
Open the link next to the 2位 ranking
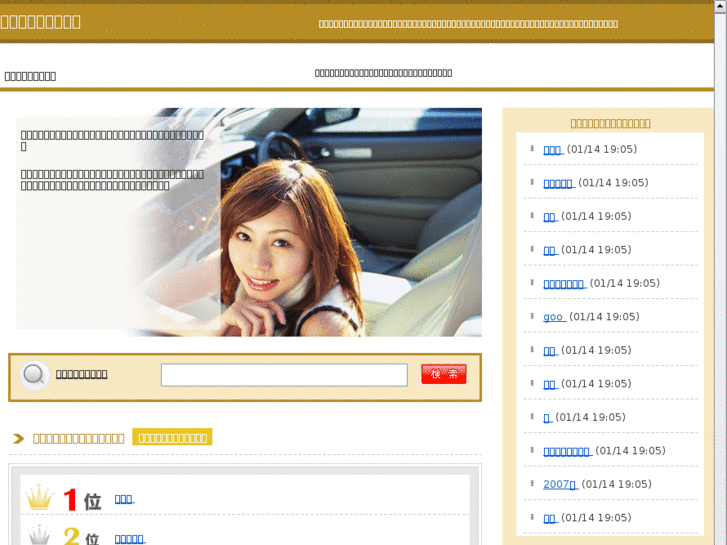[x=130, y=539]
